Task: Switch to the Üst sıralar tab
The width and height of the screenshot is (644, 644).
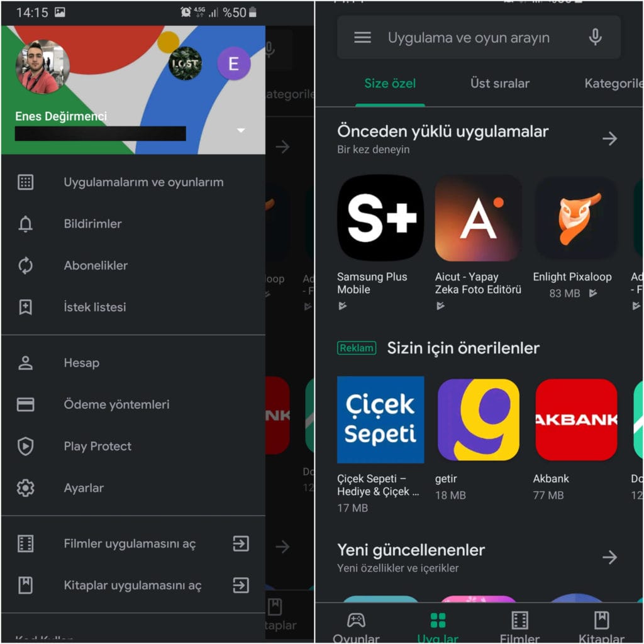Action: (x=499, y=84)
